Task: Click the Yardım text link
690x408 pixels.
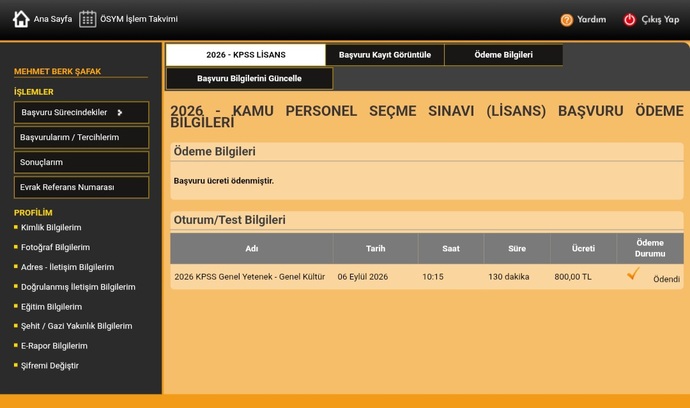Action: [x=591, y=20]
